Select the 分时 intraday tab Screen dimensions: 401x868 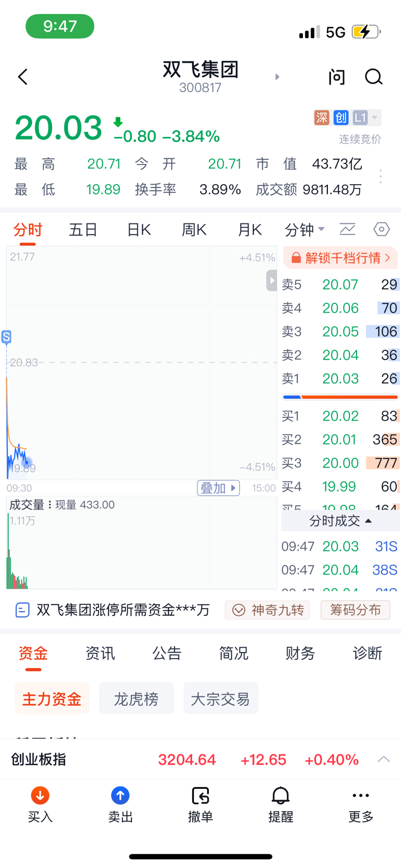[x=28, y=230]
